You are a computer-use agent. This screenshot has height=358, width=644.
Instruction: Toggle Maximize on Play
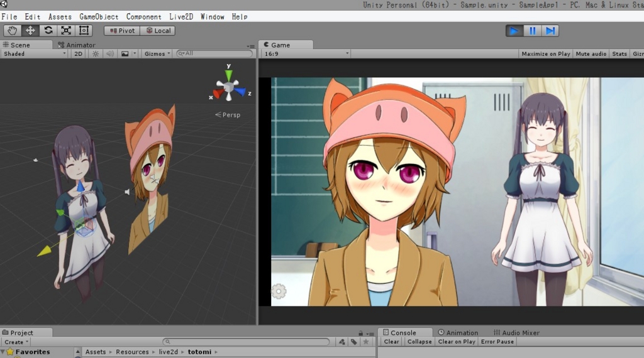[x=546, y=54]
